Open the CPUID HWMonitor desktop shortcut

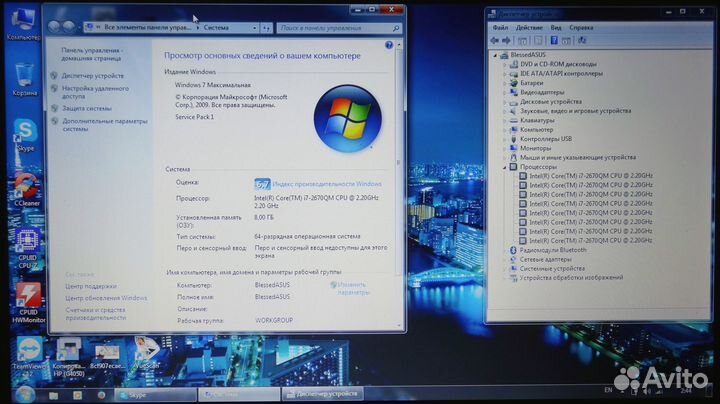pos(28,302)
